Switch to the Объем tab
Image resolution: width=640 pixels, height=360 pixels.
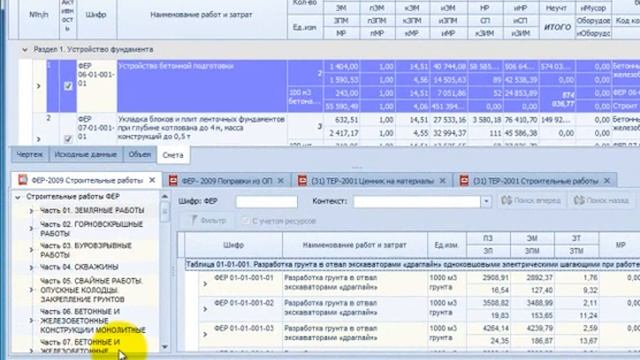[140, 155]
